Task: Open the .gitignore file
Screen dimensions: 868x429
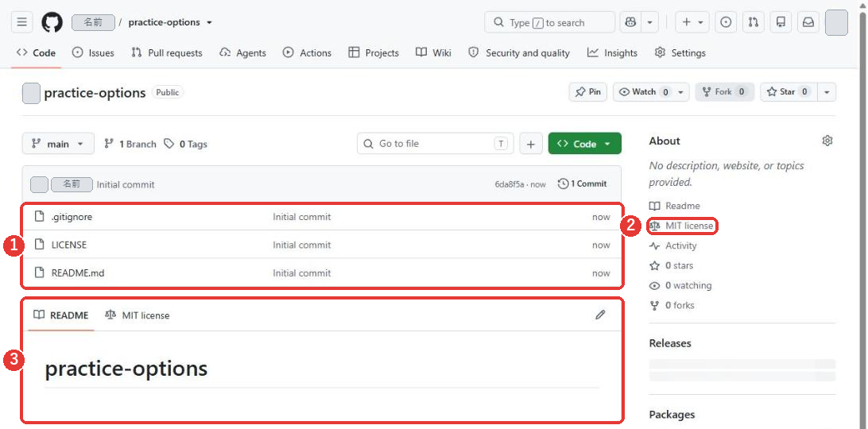Action: (72, 217)
